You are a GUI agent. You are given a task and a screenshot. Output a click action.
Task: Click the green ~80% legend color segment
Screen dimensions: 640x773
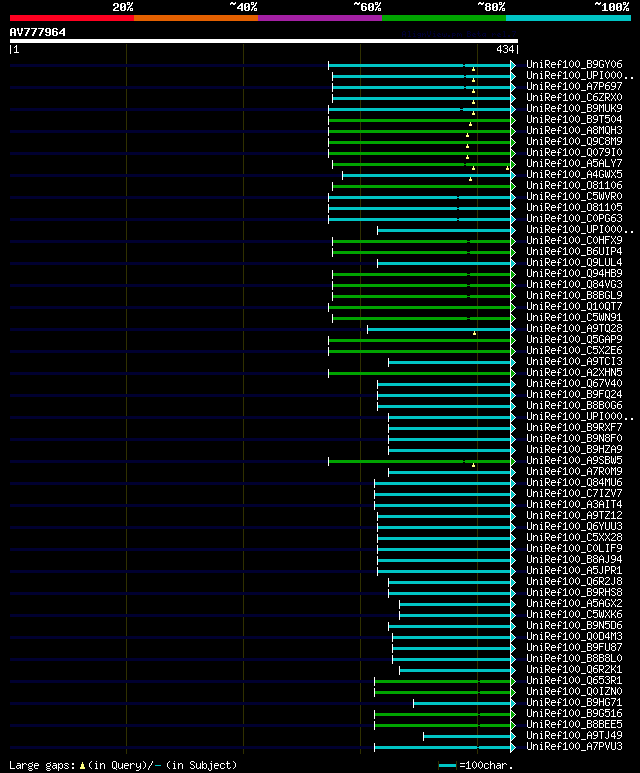pos(444,18)
